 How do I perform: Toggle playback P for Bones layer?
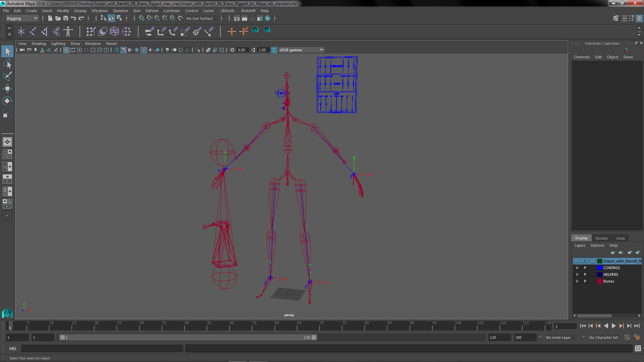(585, 281)
